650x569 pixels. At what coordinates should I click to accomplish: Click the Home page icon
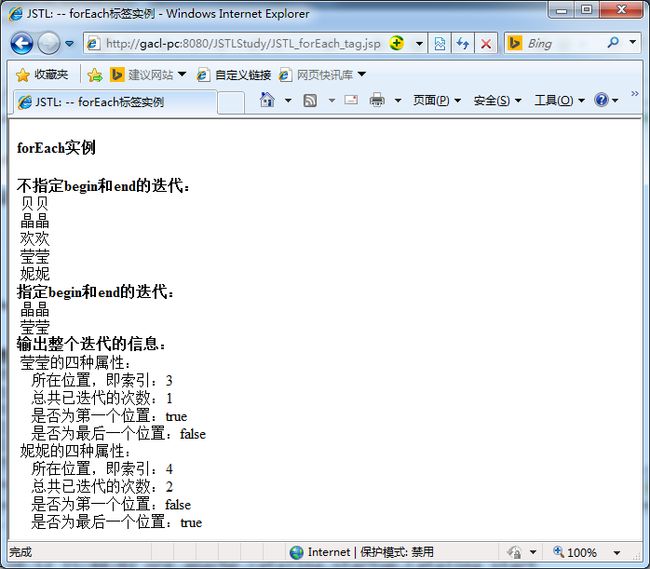click(x=267, y=100)
